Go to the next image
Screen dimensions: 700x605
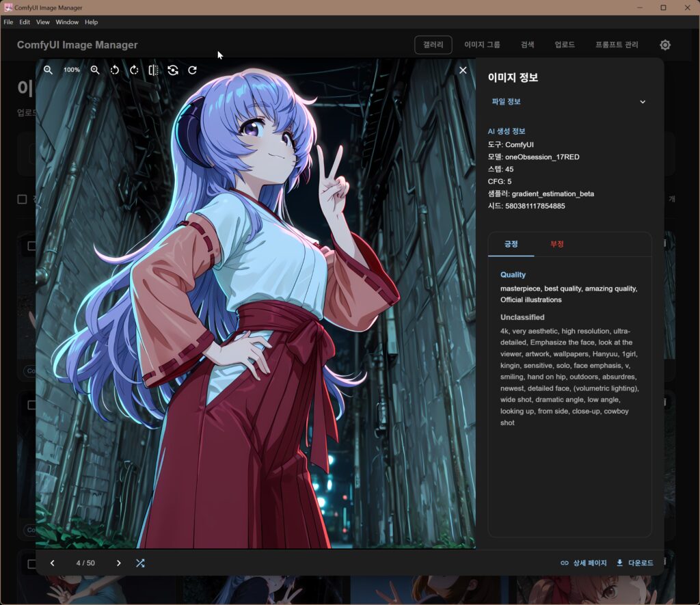click(118, 563)
